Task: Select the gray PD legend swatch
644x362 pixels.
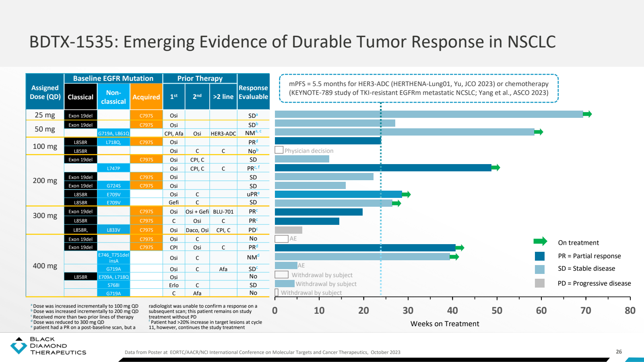Action: 540,283
